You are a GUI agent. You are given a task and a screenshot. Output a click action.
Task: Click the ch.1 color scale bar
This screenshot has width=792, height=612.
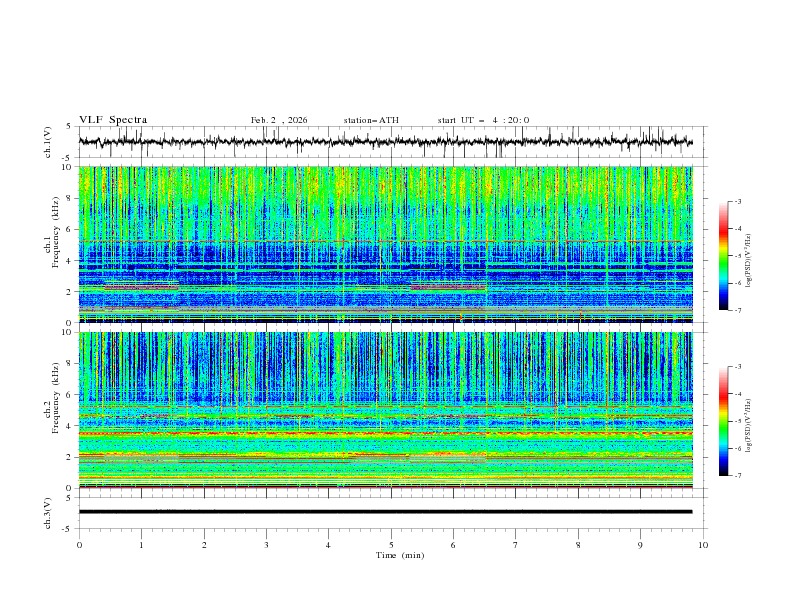723,256
